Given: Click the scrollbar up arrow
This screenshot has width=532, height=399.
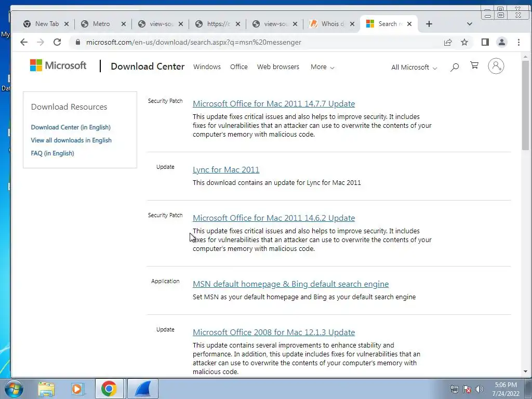Looking at the screenshot, I should click(x=525, y=57).
